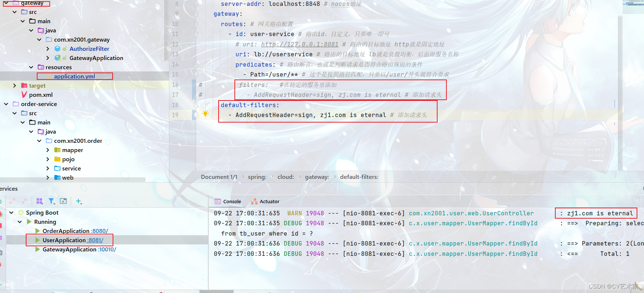Select the default-filters: breadcrumb
The image size is (644, 293).
(359, 177)
